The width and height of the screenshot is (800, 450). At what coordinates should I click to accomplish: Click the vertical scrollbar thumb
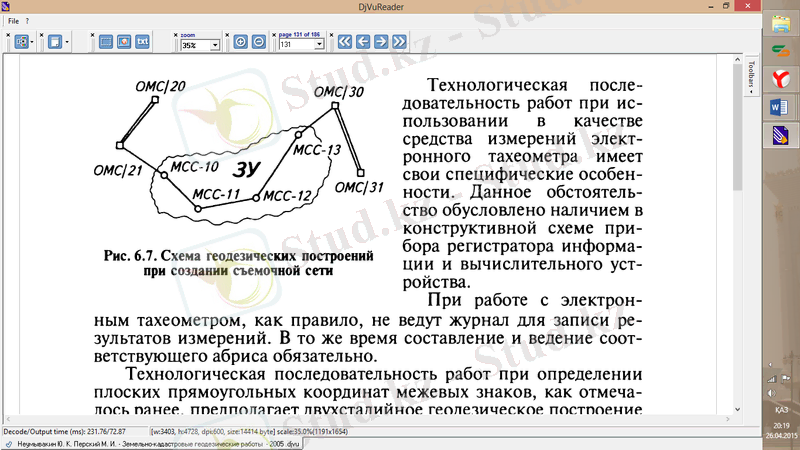click(x=737, y=128)
